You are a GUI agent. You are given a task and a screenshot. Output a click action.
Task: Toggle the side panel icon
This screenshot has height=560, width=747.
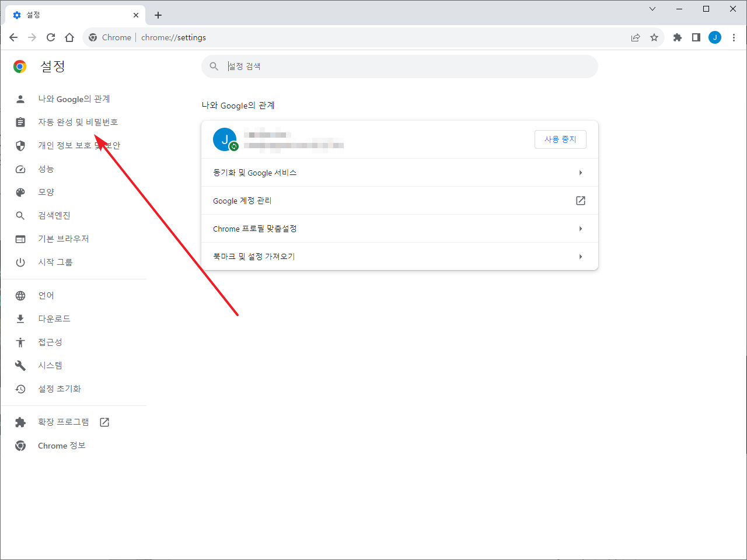point(696,37)
